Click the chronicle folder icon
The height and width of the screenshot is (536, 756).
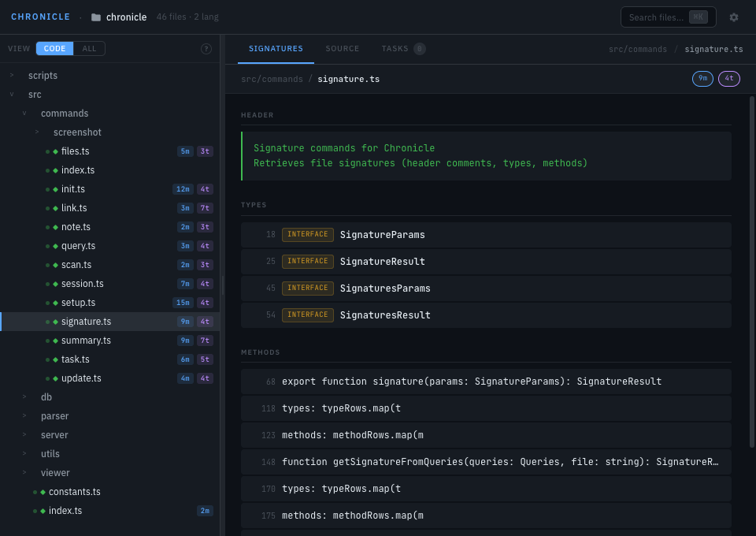click(96, 17)
